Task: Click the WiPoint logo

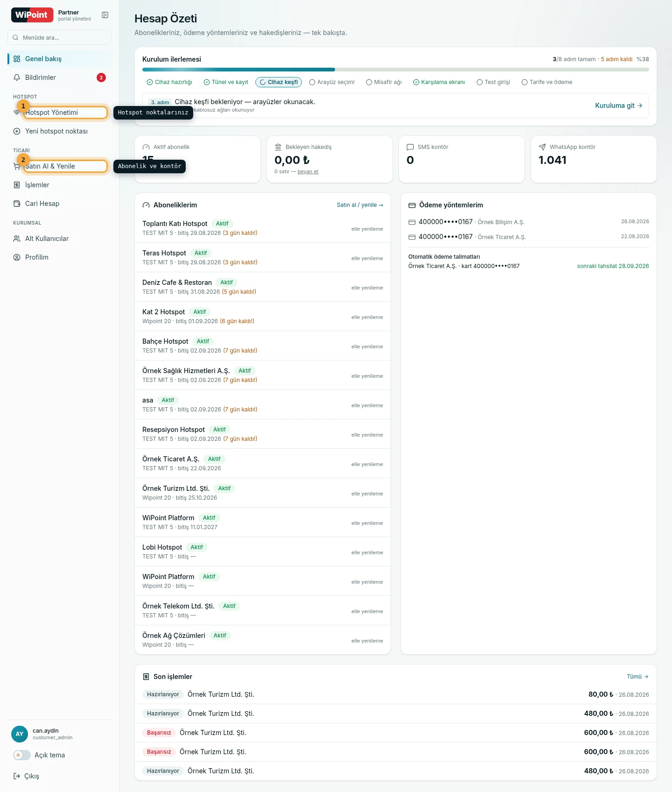Action: [x=32, y=15]
